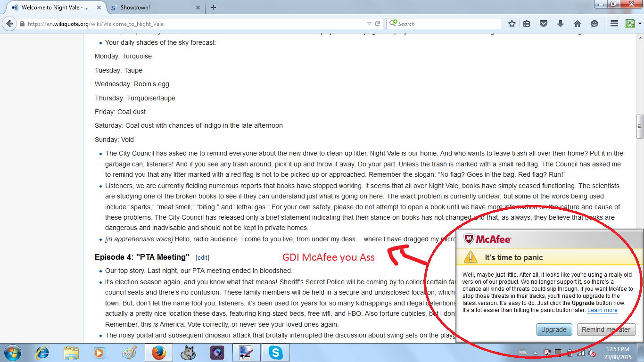Open the Learn more link

(603, 310)
